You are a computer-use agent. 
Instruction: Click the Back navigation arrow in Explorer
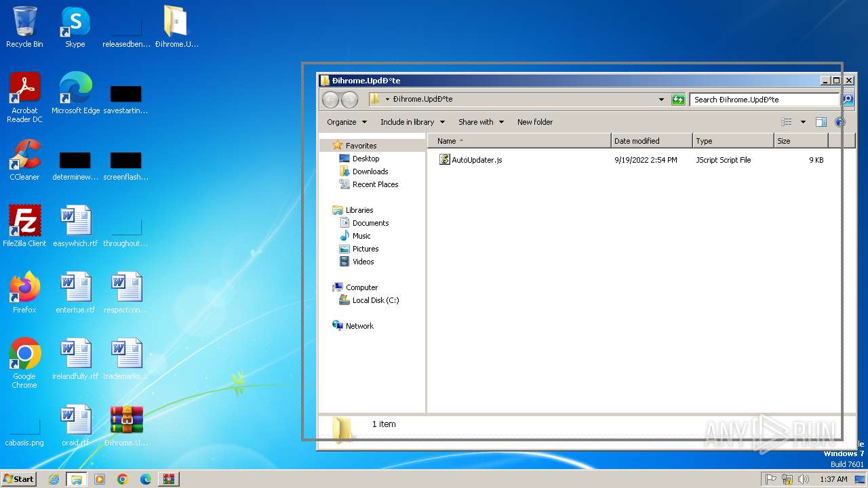pyautogui.click(x=330, y=100)
